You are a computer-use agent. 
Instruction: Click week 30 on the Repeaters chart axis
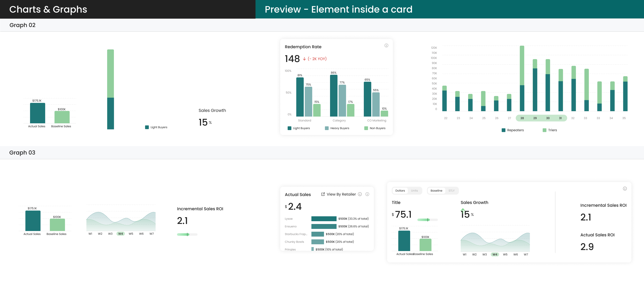[548, 118]
